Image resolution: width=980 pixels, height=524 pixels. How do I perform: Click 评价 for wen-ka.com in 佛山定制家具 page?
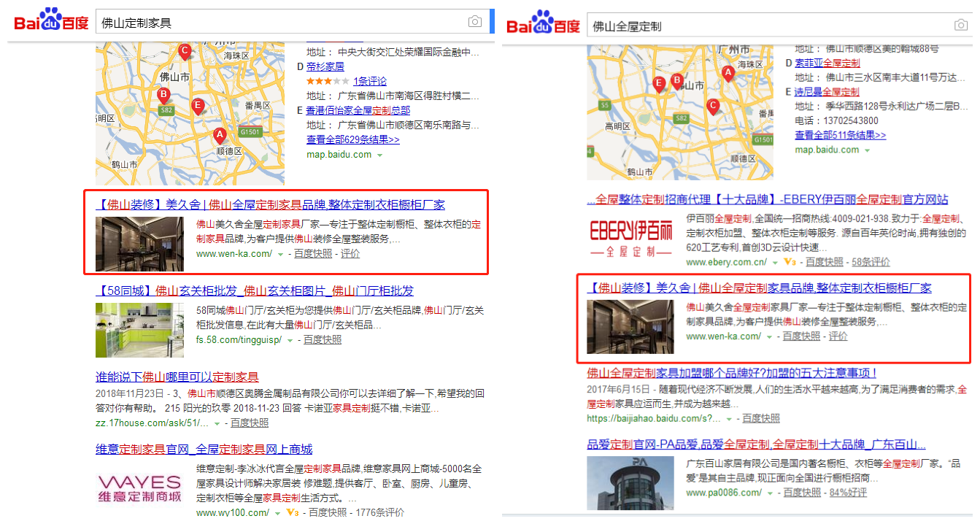[350, 254]
